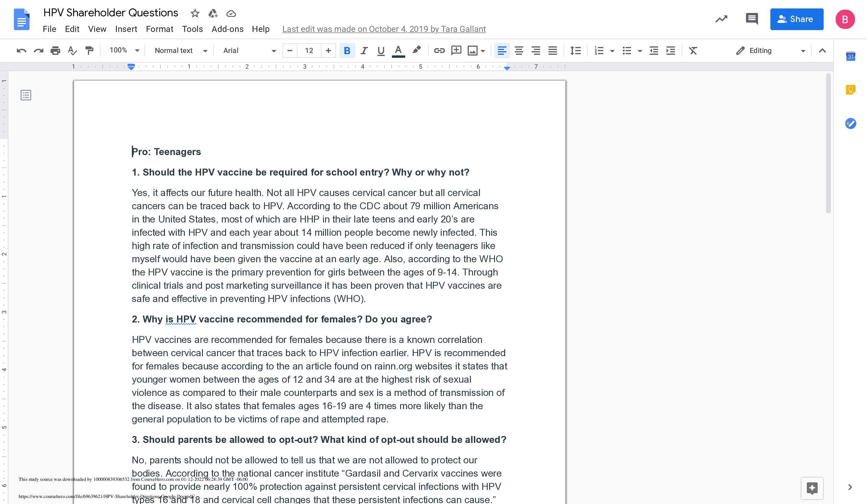Hide the menus with up chevron

tap(822, 51)
